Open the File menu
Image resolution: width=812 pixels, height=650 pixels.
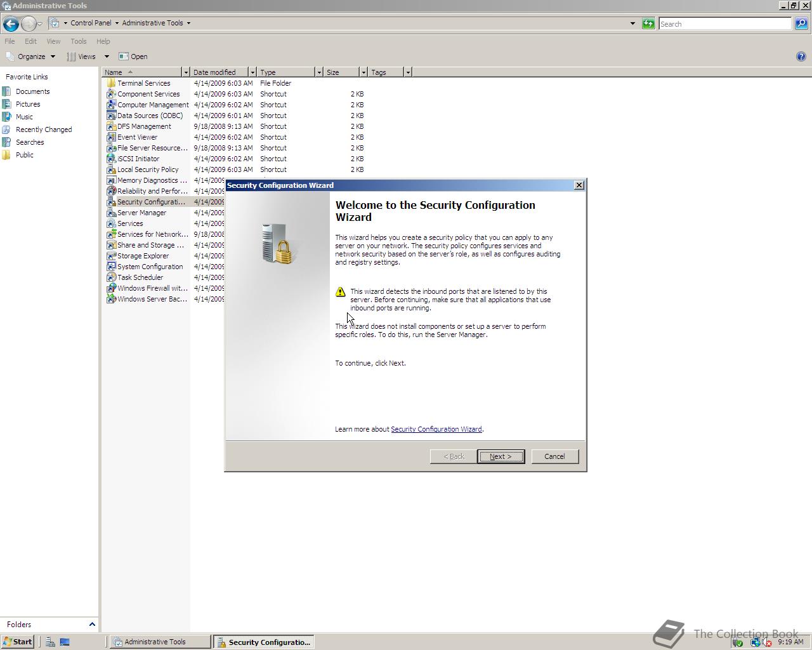(10, 41)
